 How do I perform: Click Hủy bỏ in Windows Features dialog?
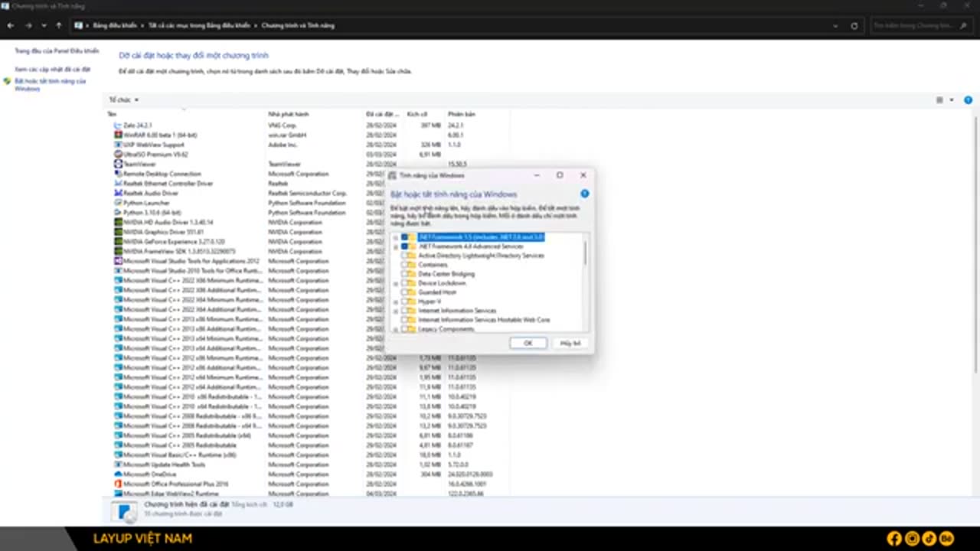[x=570, y=343]
